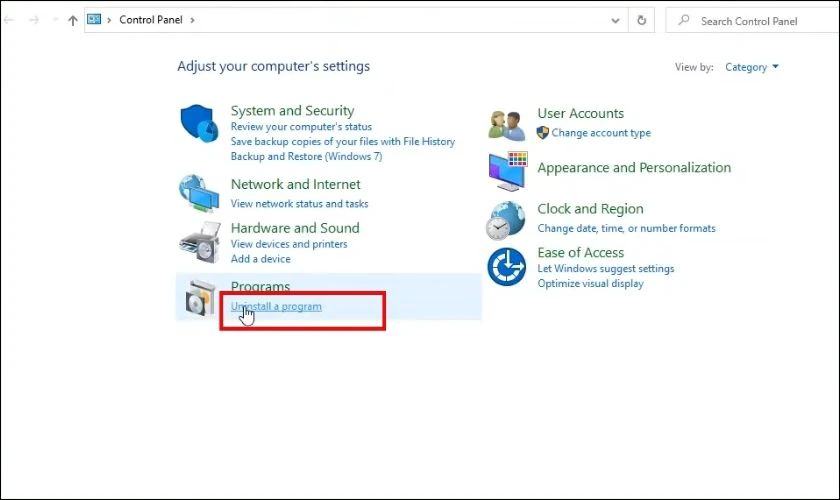Select Change account type link

pos(601,133)
